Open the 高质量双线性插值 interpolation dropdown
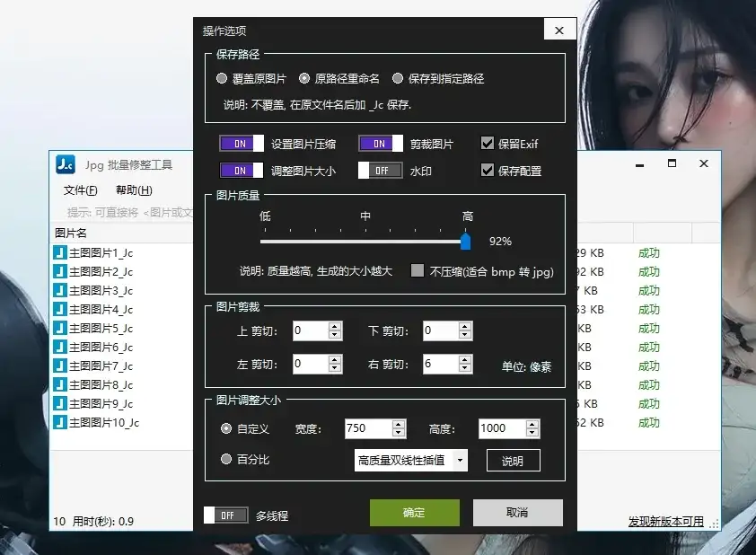The width and height of the screenshot is (756, 555). pos(461,461)
